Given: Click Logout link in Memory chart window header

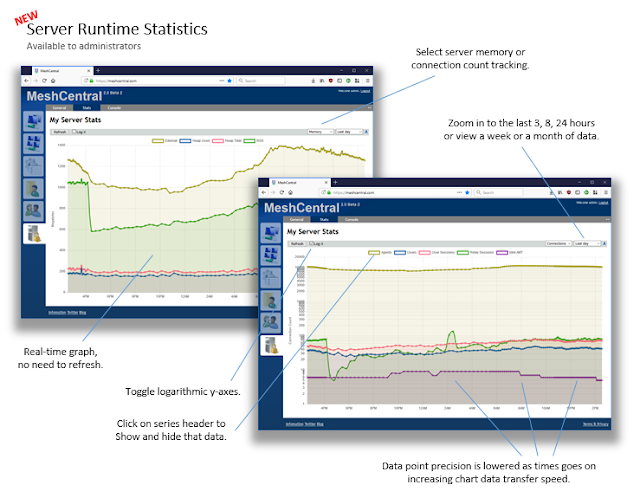Looking at the screenshot, I should tap(365, 91).
